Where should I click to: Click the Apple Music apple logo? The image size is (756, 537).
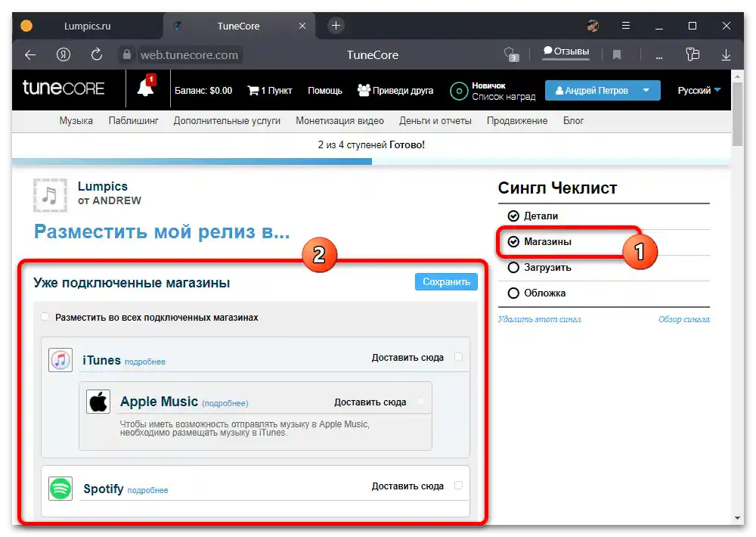(98, 402)
